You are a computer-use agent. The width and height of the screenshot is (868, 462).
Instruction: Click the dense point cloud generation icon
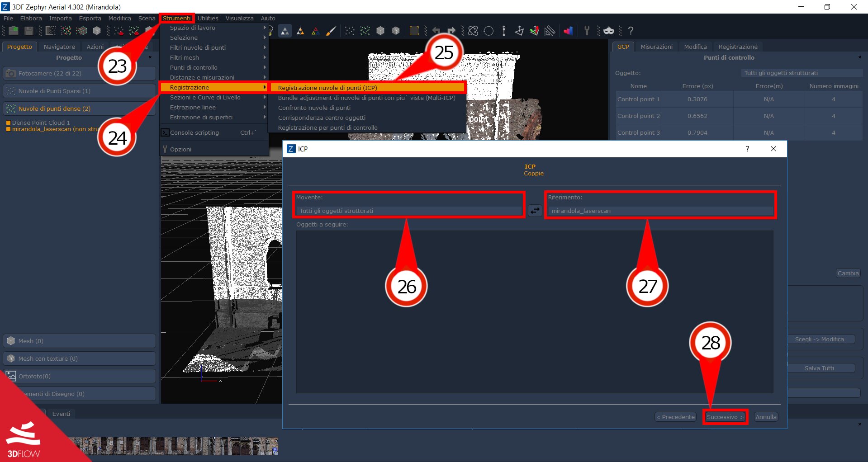pos(66,31)
